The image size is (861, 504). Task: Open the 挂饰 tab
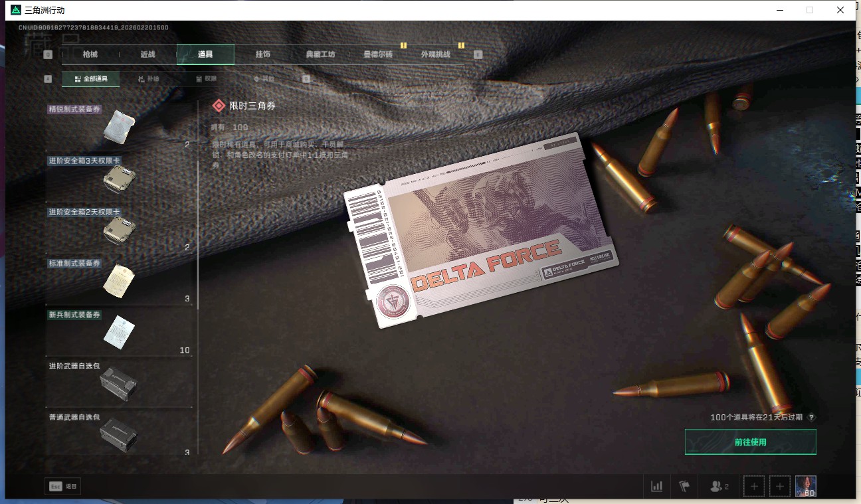(262, 54)
